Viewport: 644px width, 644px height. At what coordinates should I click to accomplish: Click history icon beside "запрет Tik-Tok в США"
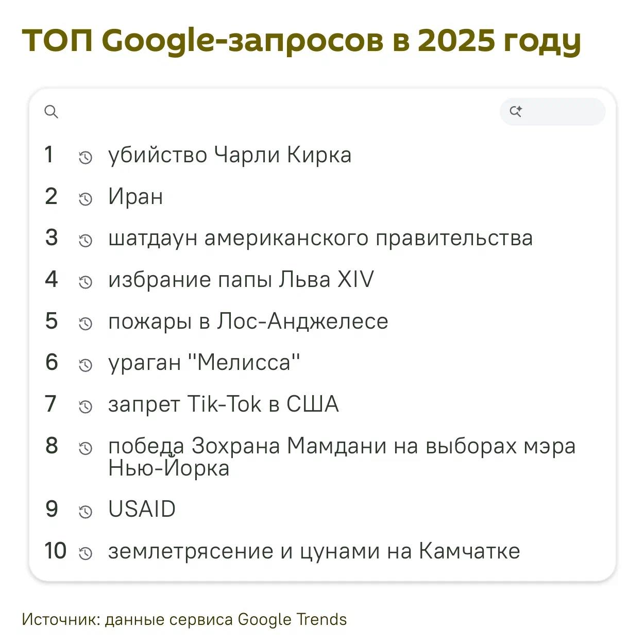pyautogui.click(x=86, y=407)
